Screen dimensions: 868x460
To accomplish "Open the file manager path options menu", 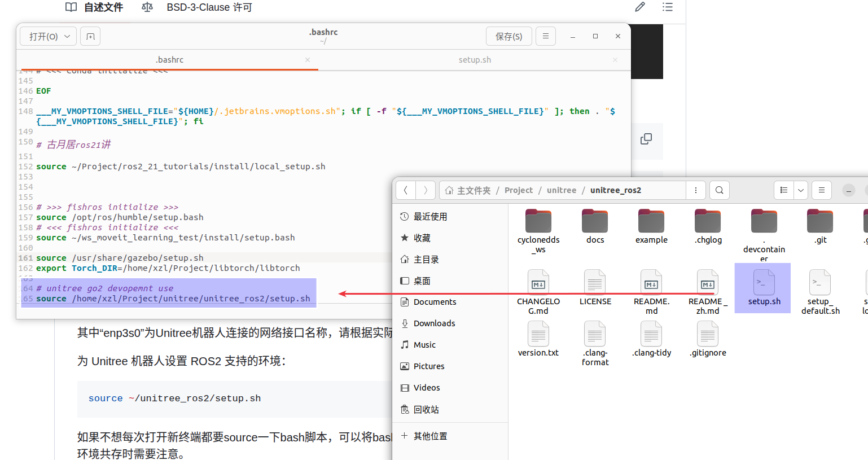I will tap(696, 190).
